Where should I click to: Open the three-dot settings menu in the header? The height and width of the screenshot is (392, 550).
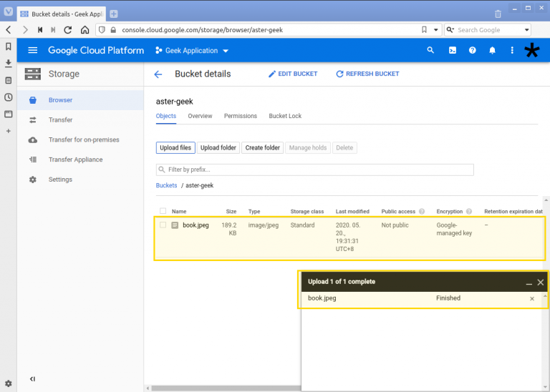click(512, 51)
